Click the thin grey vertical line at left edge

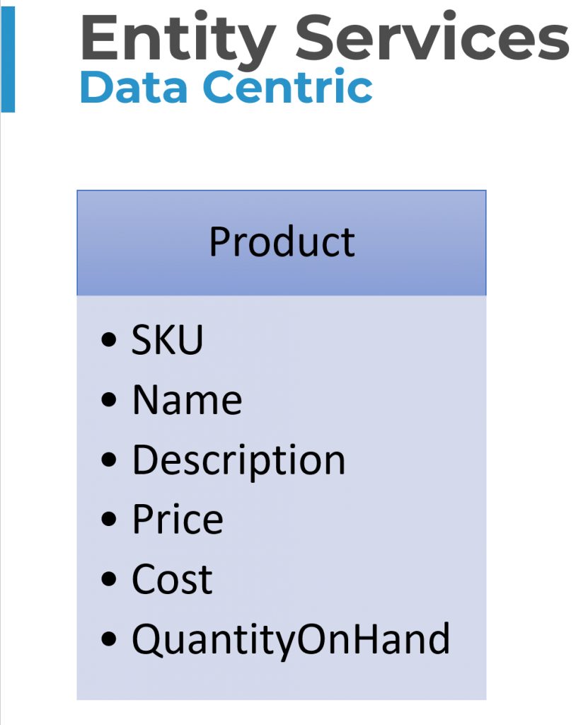(x=1, y=425)
